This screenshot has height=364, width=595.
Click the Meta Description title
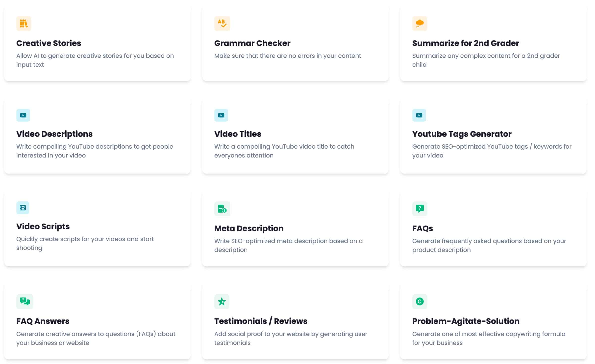pyautogui.click(x=249, y=228)
